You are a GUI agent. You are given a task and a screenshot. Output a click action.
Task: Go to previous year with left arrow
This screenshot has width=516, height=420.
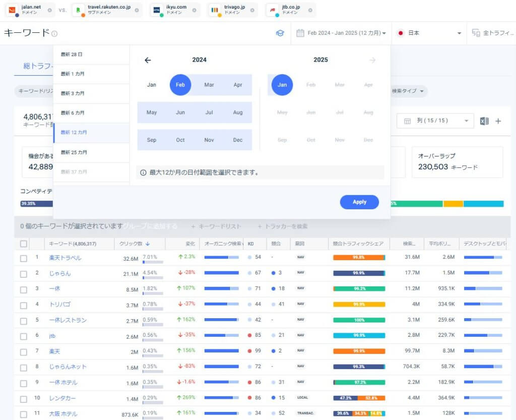click(148, 60)
